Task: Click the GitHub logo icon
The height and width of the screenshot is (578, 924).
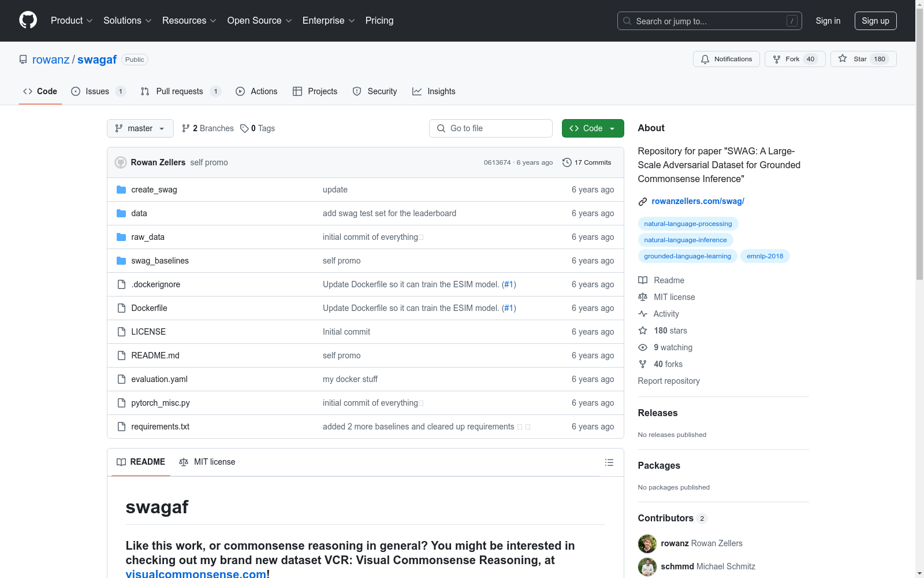Action: tap(28, 20)
